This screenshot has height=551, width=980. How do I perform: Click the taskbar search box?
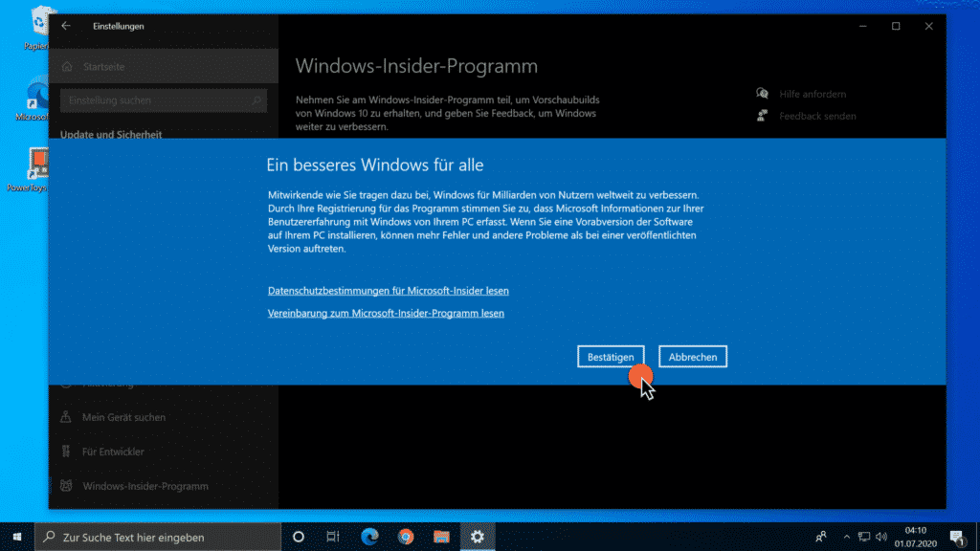tap(158, 537)
